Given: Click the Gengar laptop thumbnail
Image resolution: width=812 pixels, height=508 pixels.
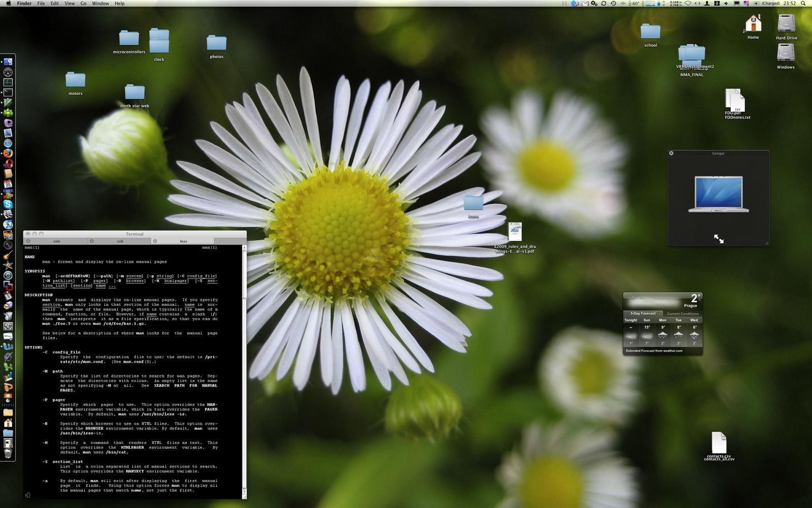Looking at the screenshot, I should click(719, 194).
